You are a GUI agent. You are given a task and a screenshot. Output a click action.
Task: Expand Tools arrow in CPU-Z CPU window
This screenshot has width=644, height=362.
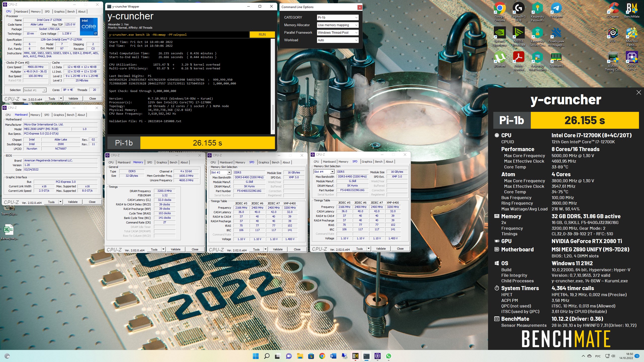[61, 99]
